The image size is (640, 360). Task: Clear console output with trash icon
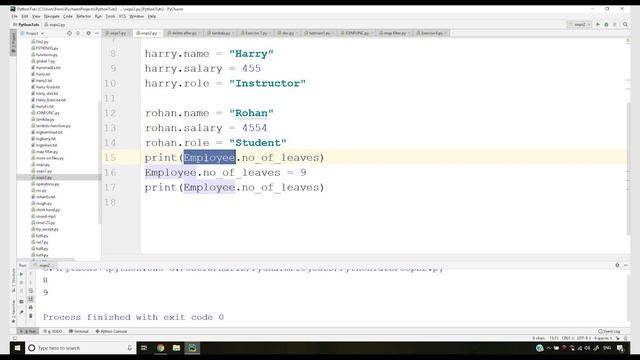click(31, 316)
